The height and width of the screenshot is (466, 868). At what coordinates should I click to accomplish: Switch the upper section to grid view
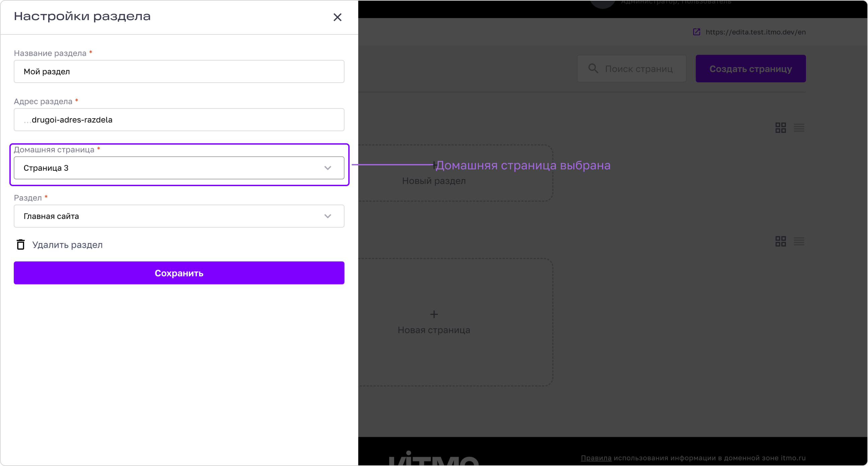click(x=780, y=128)
